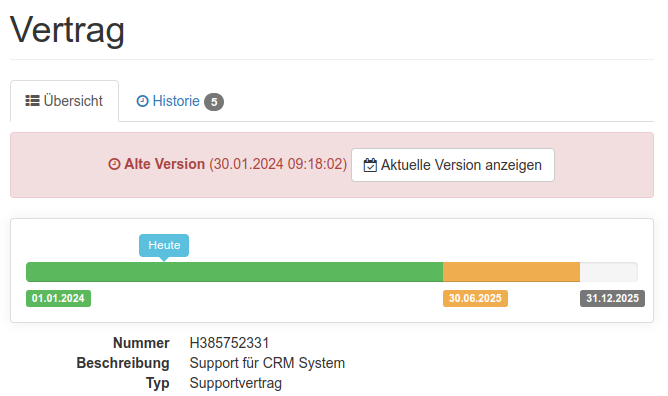
Task: Click the clock icon beside Historie
Action: (x=142, y=101)
